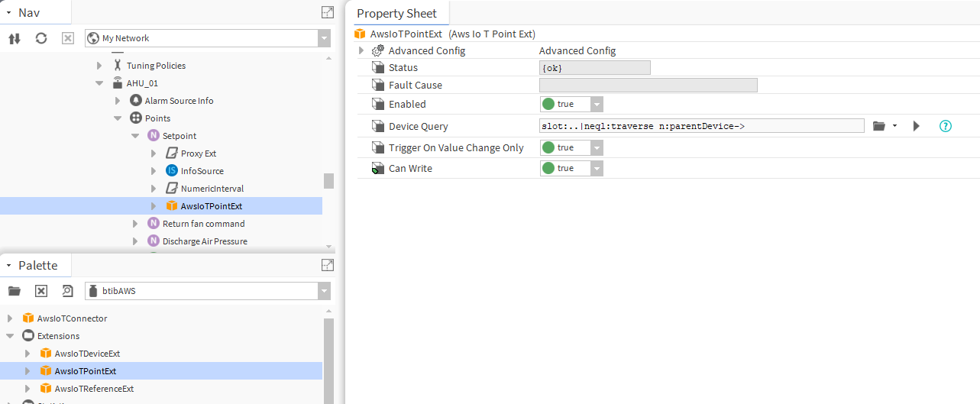Screen dimensions: 980x404
Task: Click the Palette panel tab
Action: point(37,265)
